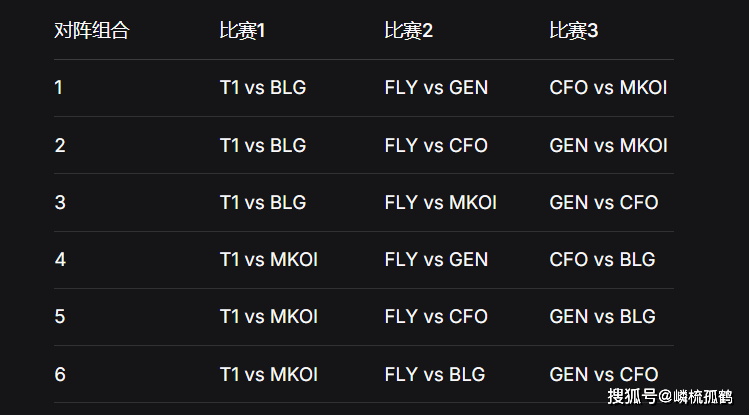Select the 比赛3 column header

[573, 31]
